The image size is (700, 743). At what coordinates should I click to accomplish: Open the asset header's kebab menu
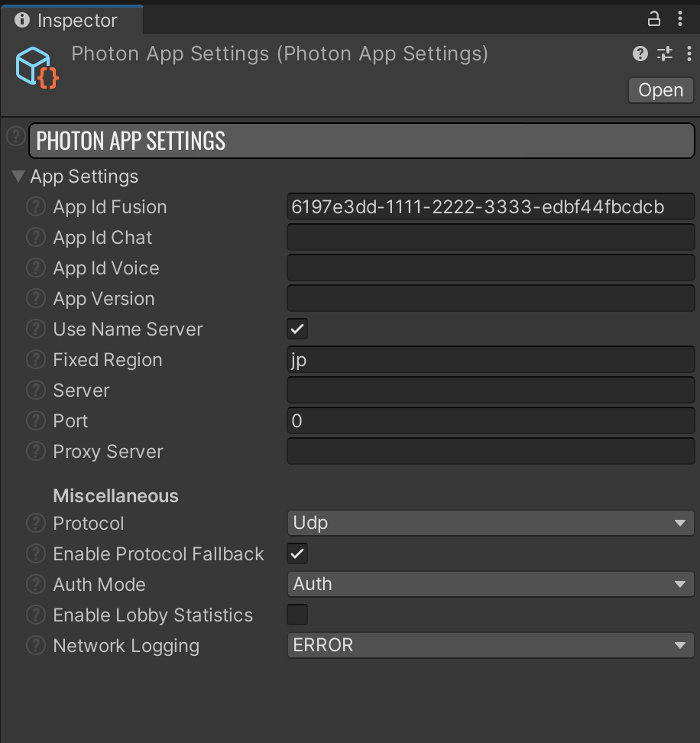[x=689, y=54]
